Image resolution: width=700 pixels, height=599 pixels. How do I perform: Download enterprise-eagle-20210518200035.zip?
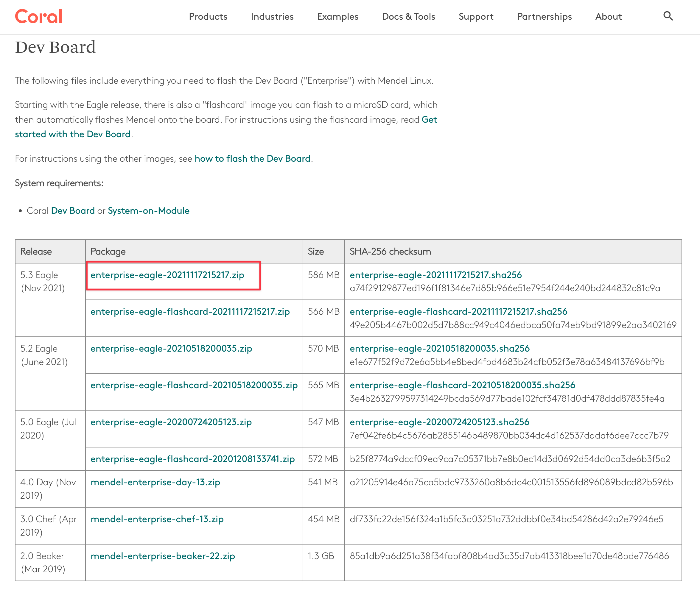click(x=171, y=348)
